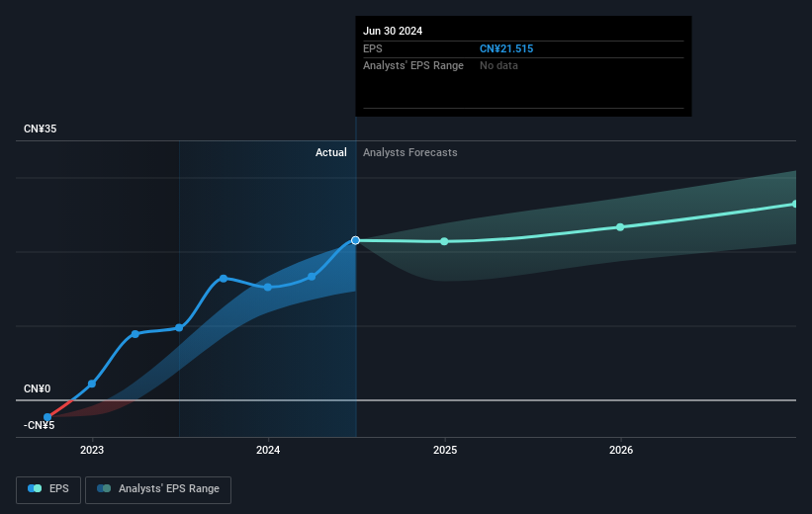Viewport: 812px width, 514px height.
Task: Click the EPS point at the shaded region's start
Action: (x=179, y=327)
